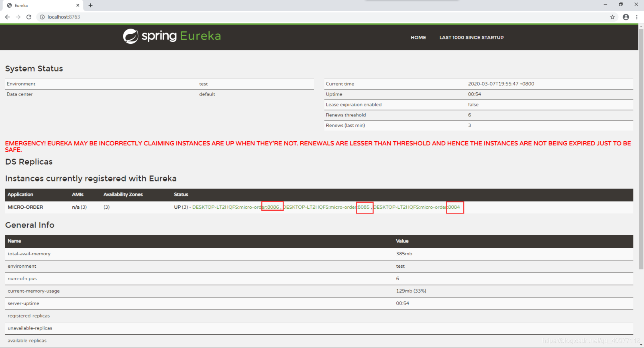Click the 'System Status' heading
644x348 pixels.
click(34, 69)
